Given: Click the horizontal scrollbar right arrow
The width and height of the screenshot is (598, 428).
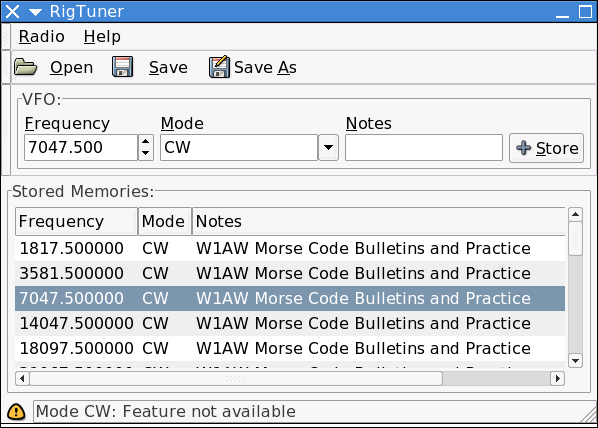Looking at the screenshot, I should click(x=558, y=378).
